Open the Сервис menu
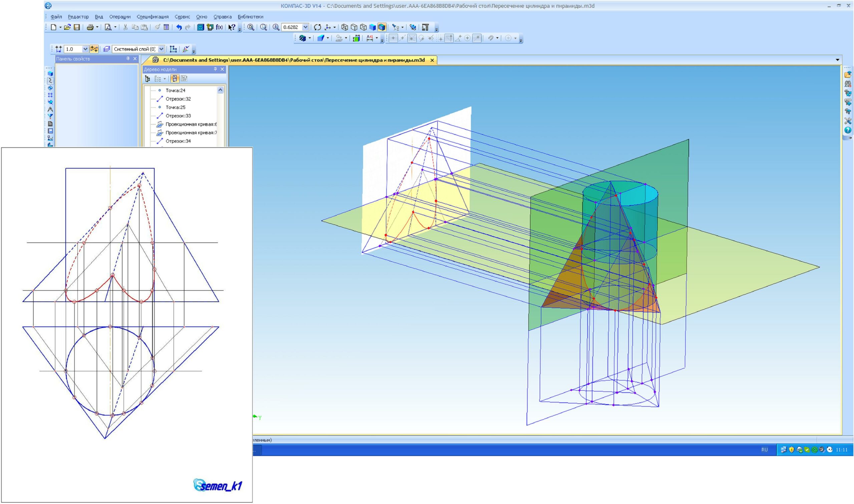 pos(182,17)
